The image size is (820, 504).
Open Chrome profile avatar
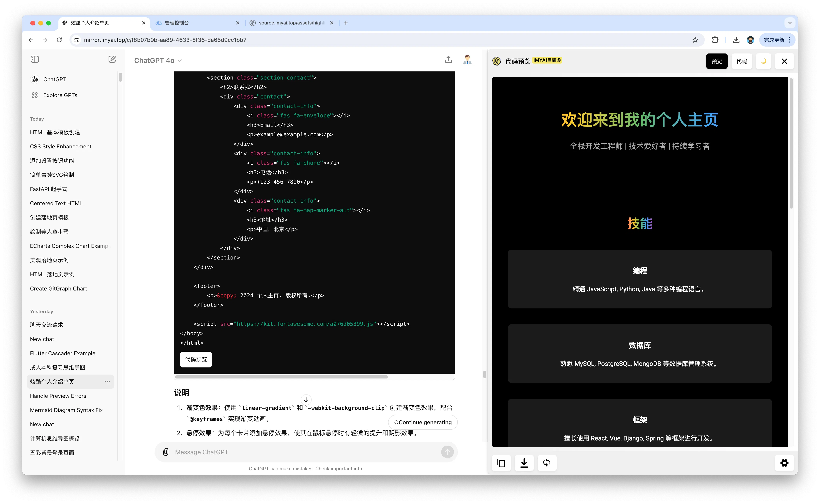(x=750, y=40)
